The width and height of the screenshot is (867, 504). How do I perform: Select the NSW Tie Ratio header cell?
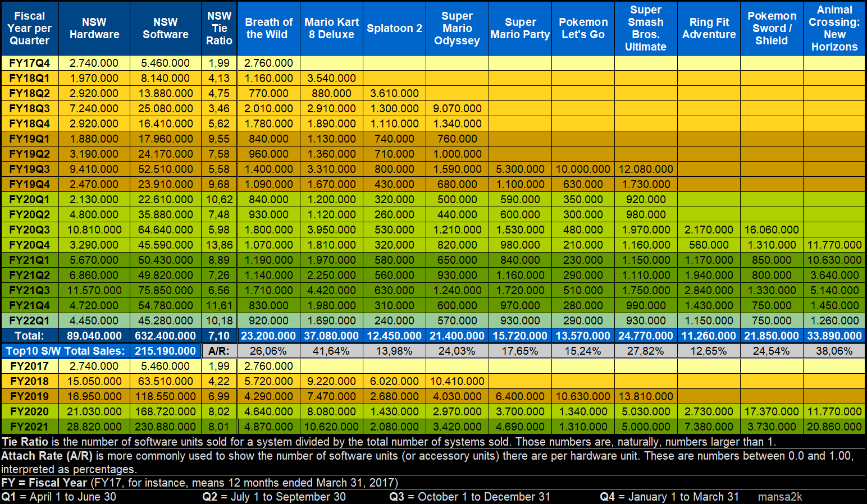pos(219,28)
